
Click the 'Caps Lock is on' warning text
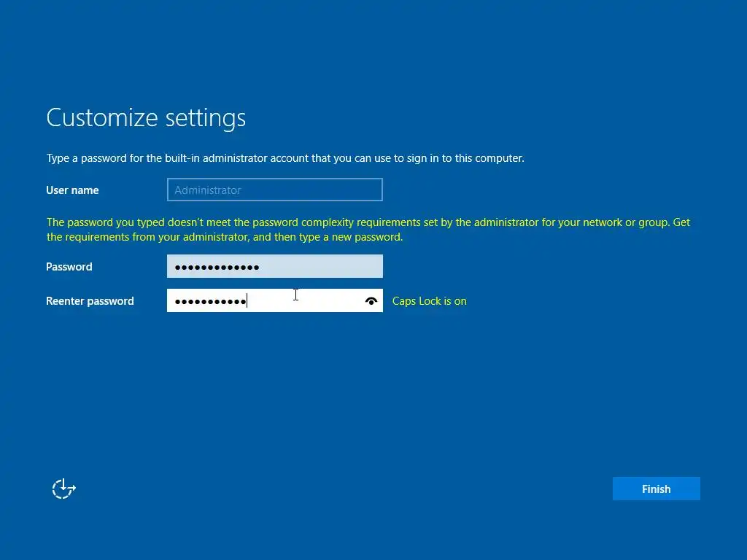(x=429, y=301)
